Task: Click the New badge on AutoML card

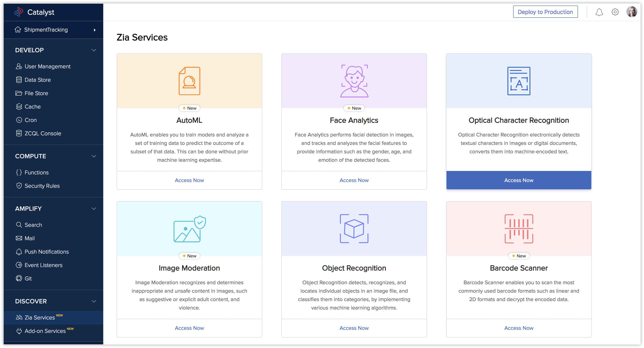Action: [x=189, y=108]
